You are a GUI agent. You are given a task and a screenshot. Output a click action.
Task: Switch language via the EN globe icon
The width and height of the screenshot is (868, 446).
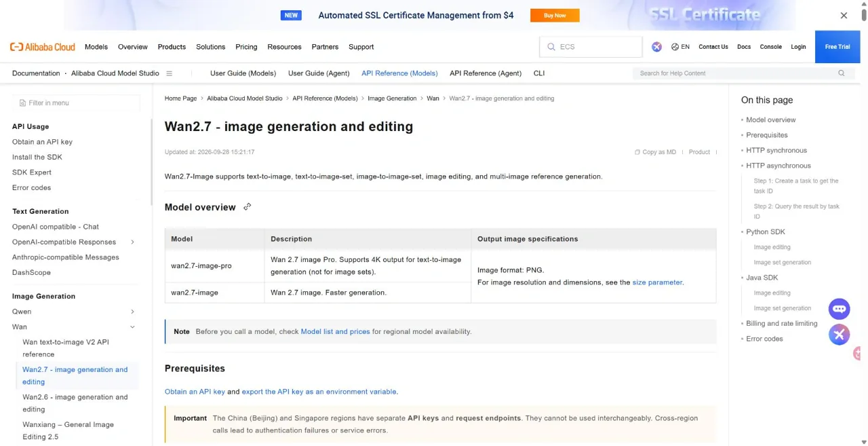tap(680, 47)
